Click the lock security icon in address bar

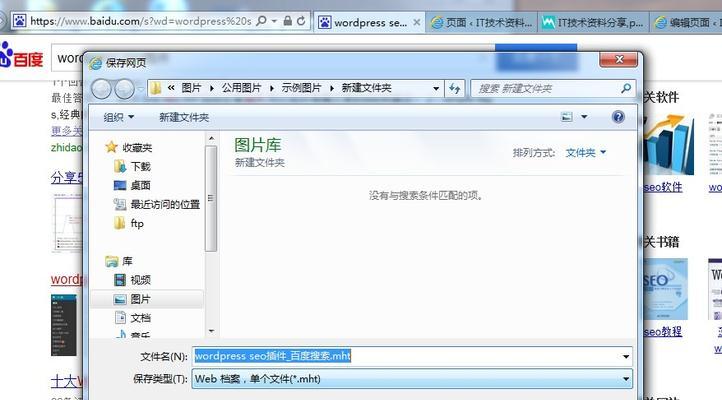[x=288, y=21]
